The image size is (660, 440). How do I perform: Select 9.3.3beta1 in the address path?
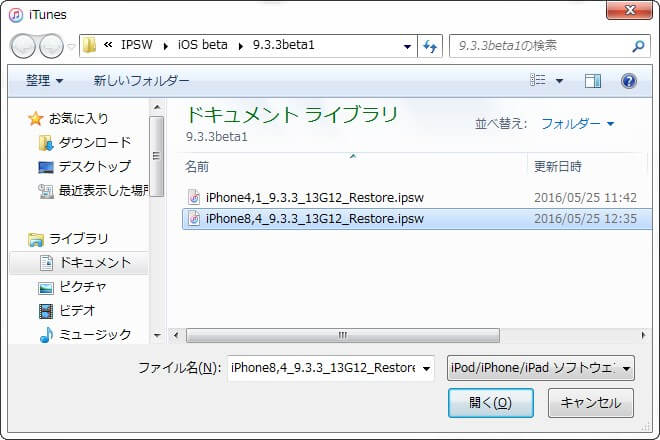(x=283, y=45)
